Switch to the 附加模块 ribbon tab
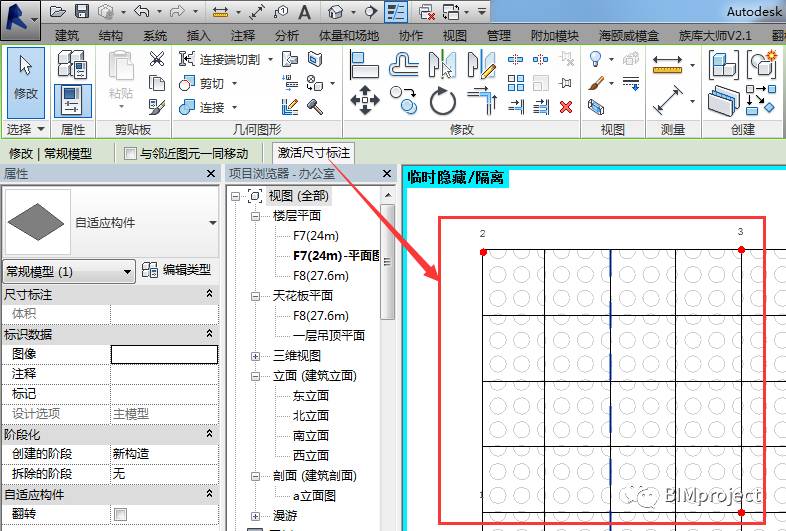This screenshot has height=531, width=786. coord(554,35)
